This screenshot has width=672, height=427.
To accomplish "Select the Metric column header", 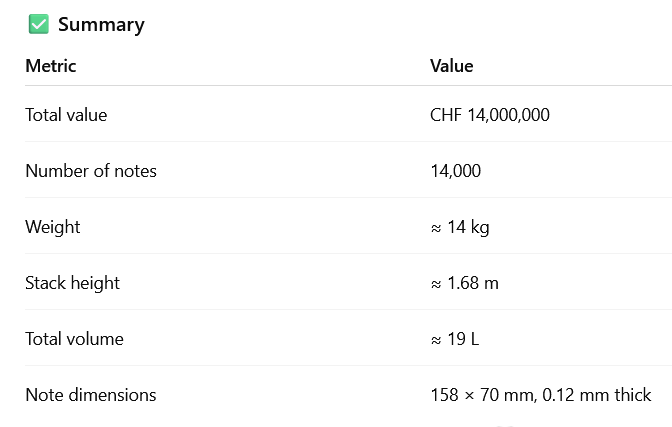I will [x=51, y=66].
